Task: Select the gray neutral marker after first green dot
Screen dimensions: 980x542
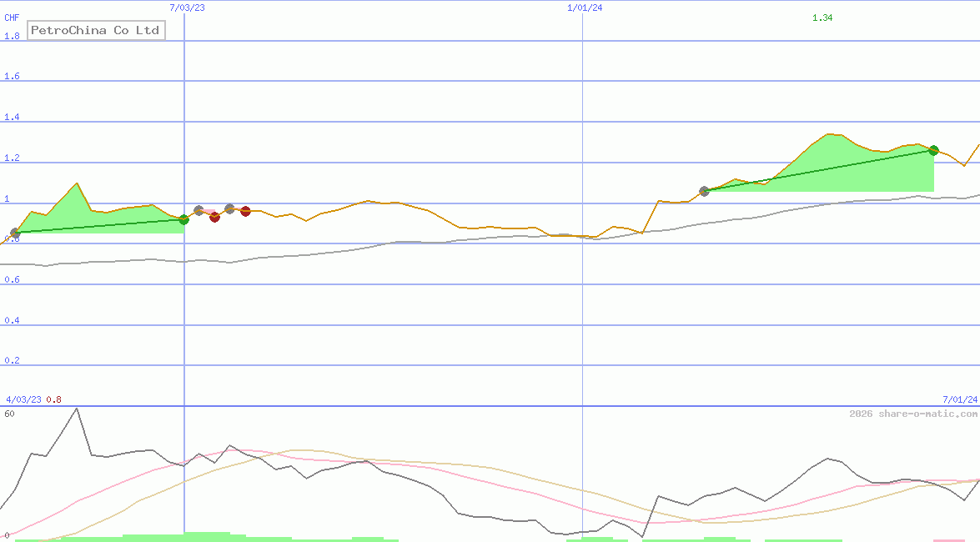Action: coord(198,208)
